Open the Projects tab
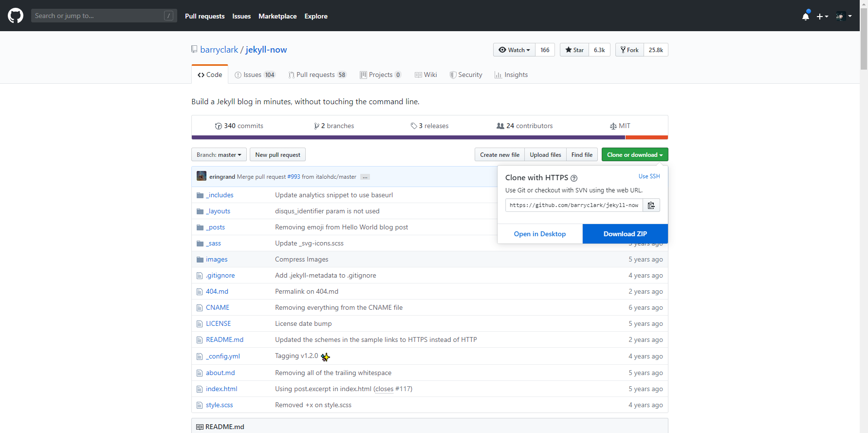Screen dimensions: 868x433 click(381, 75)
